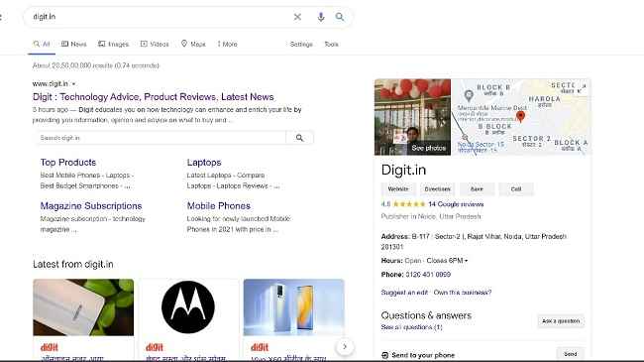
Task: Start voice search with microphone icon
Action: (321, 17)
